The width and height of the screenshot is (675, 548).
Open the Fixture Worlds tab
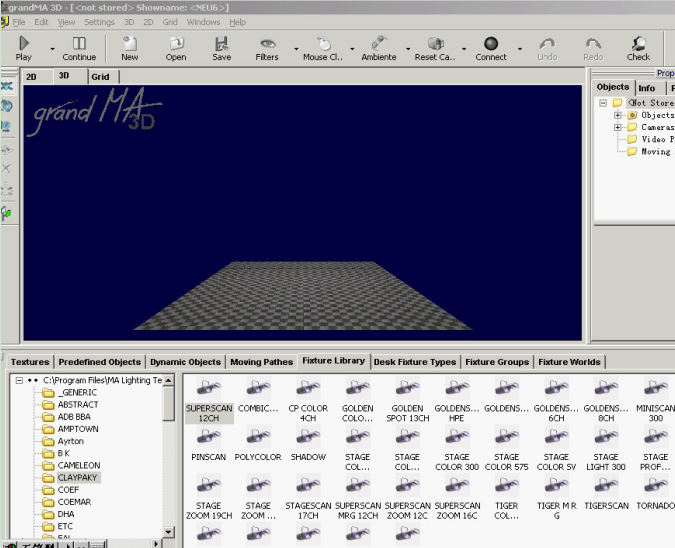pyautogui.click(x=570, y=362)
